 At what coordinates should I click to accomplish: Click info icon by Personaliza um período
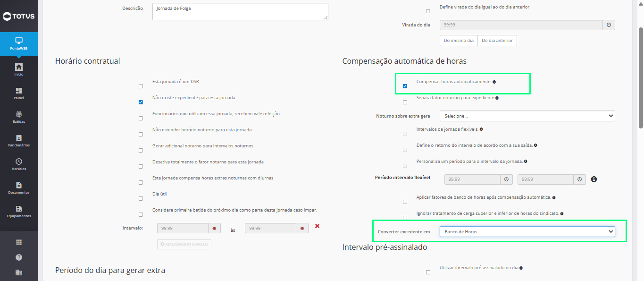[x=526, y=162]
